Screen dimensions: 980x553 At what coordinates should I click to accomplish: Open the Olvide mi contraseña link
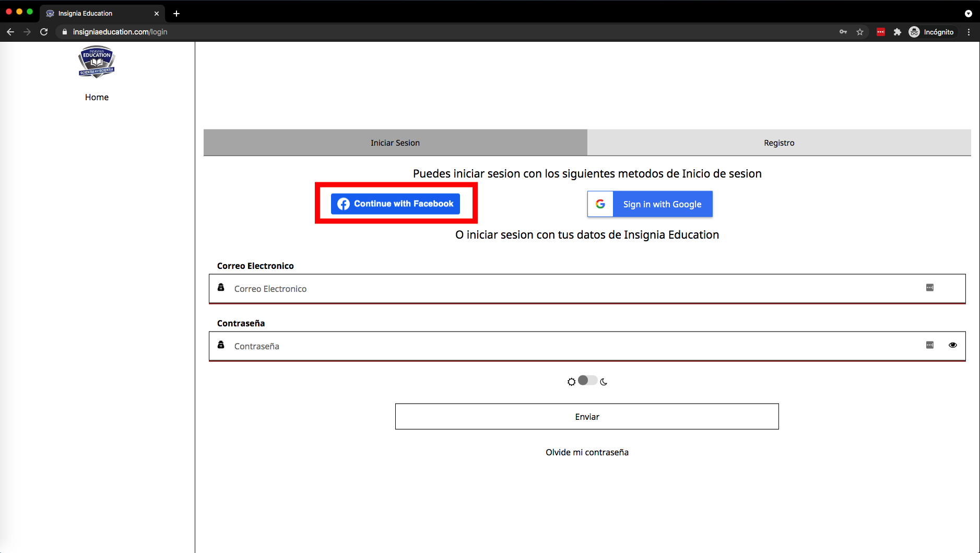coord(587,452)
